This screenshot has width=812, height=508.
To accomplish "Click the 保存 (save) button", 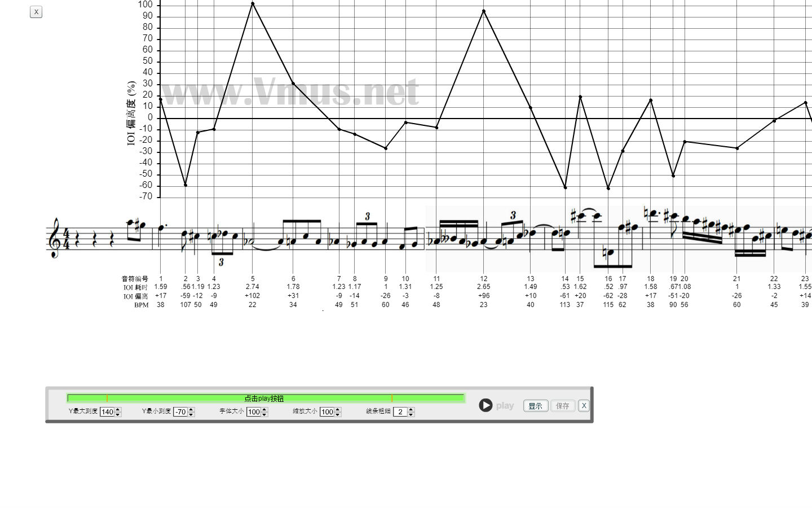I will (x=562, y=406).
